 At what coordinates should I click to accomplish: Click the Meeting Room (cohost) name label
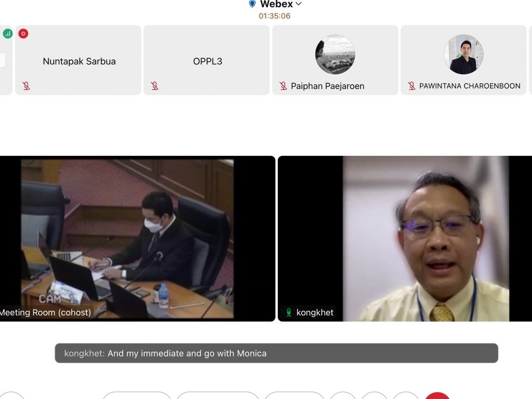(x=46, y=312)
